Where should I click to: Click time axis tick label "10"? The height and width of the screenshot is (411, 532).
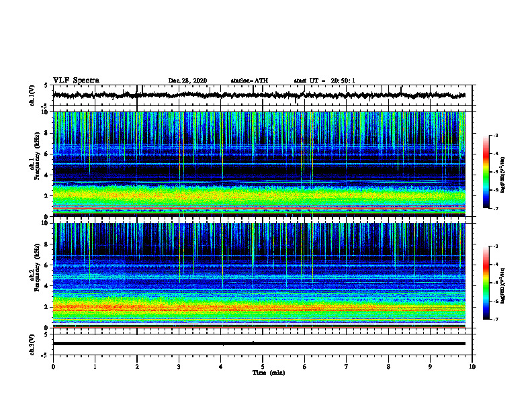[x=472, y=367]
